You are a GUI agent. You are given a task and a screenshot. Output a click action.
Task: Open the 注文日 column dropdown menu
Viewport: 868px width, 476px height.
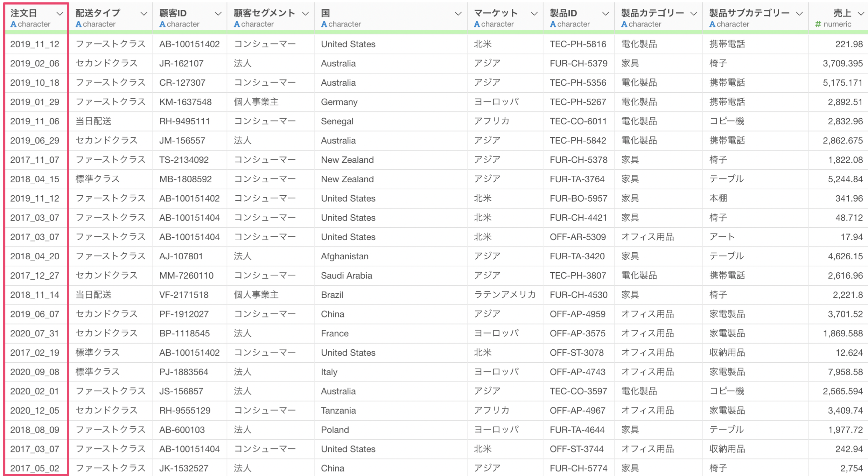(59, 14)
